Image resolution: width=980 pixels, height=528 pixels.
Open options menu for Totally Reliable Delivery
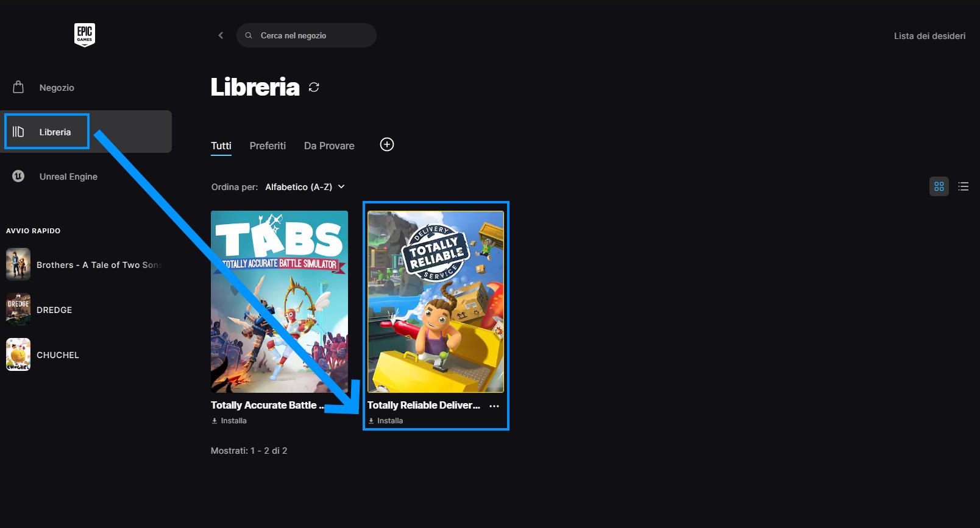494,406
